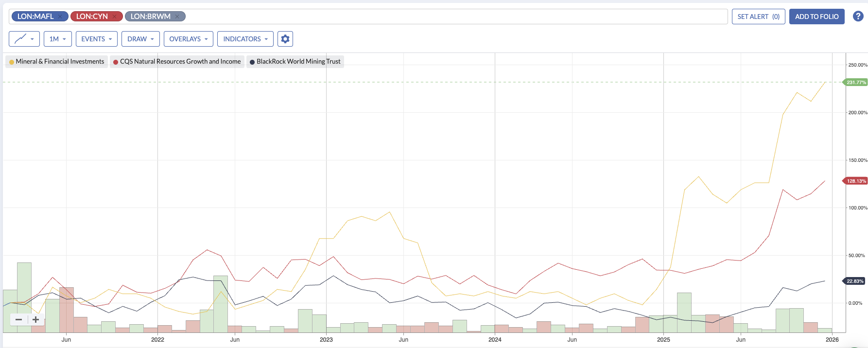Select the LON:MAFL ticker label
This screenshot has width=868, height=348.
(35, 17)
